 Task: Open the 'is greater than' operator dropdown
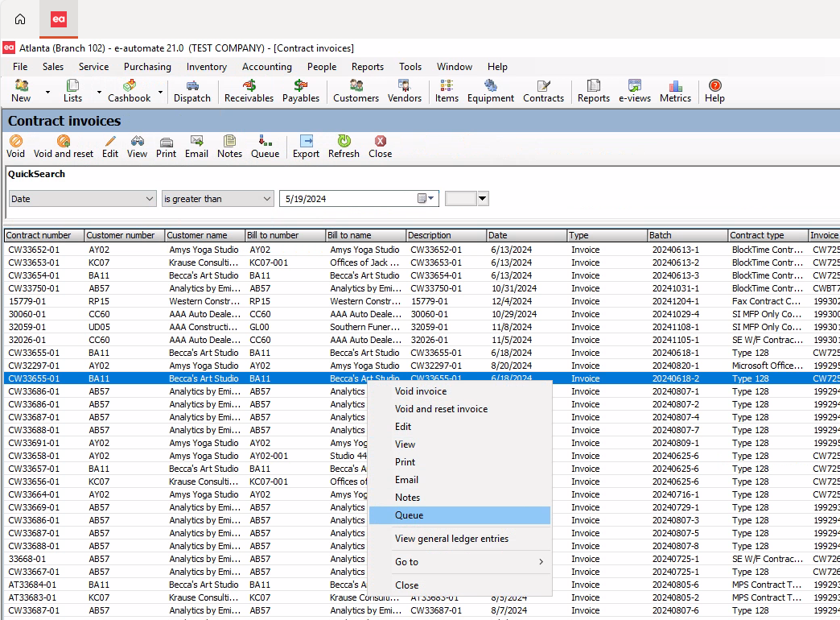(x=267, y=199)
